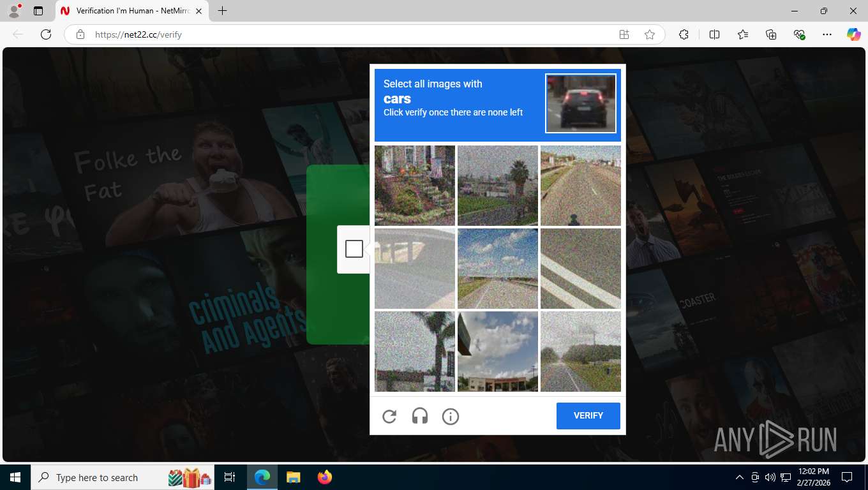Click the VERIFY button
Screen dimensions: 868x490
tap(588, 416)
